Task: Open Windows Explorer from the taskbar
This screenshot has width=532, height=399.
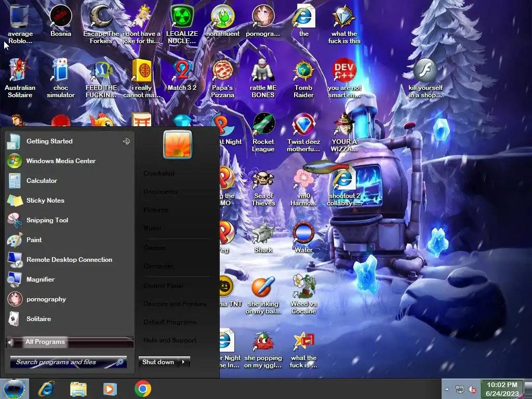Action: click(78, 389)
